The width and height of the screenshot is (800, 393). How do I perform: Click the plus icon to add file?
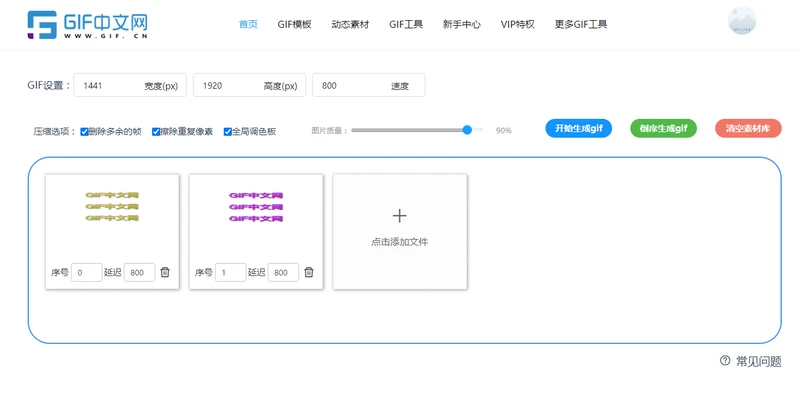[399, 216]
